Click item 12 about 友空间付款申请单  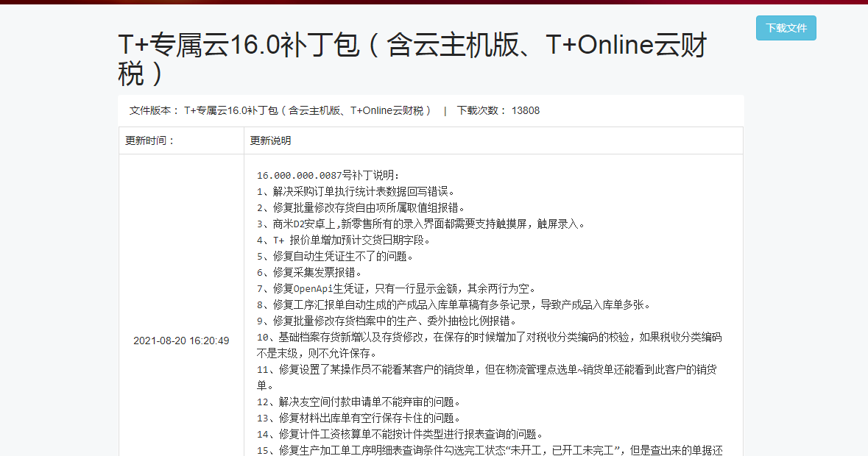pos(359,402)
